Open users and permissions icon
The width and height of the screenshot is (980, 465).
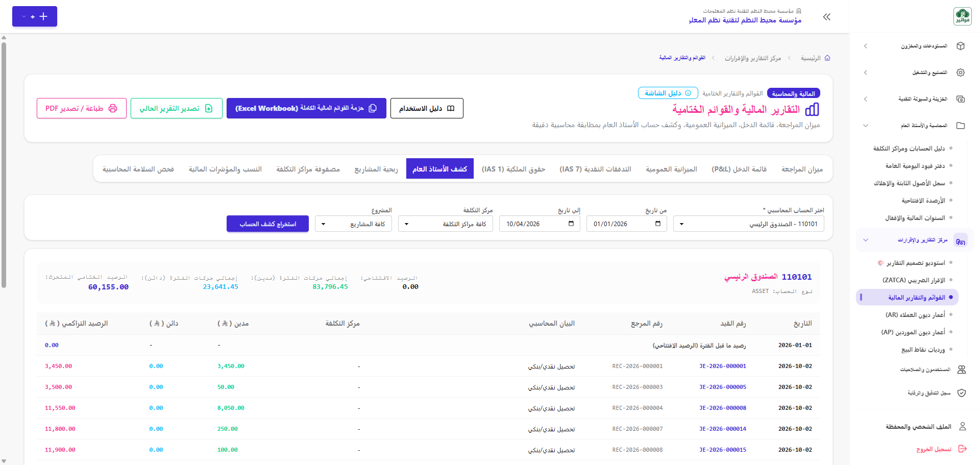click(962, 370)
